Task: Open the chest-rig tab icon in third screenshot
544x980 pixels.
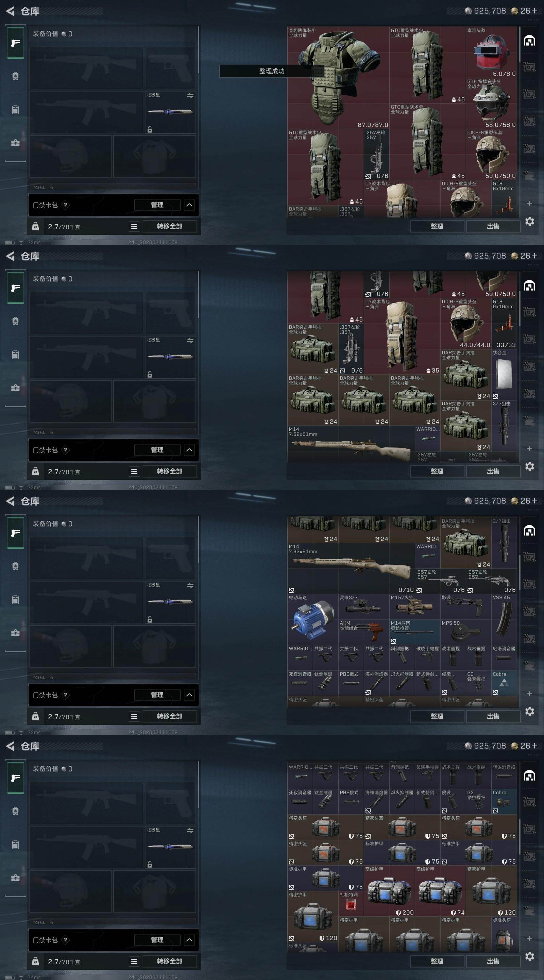Action: (x=15, y=600)
